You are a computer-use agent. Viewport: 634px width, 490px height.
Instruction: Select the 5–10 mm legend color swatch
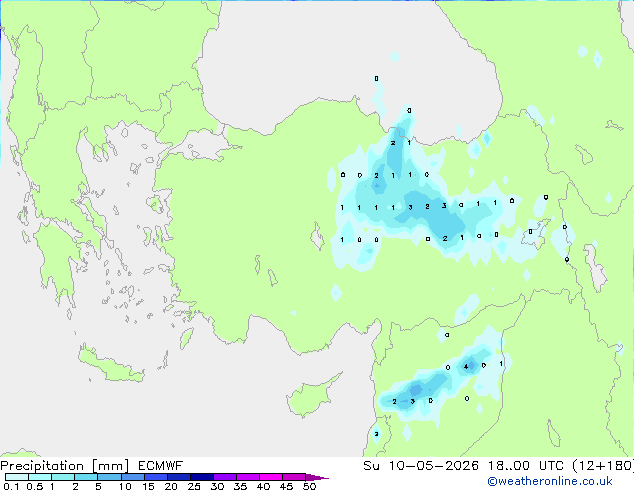(109, 477)
